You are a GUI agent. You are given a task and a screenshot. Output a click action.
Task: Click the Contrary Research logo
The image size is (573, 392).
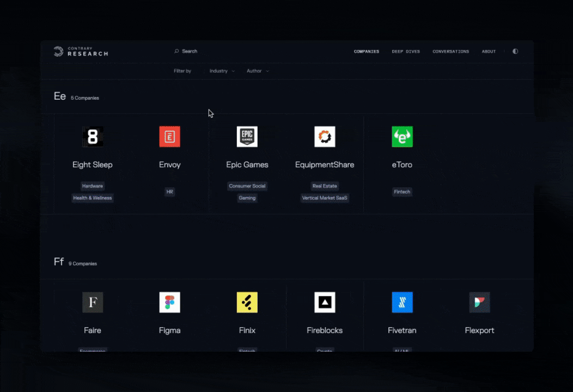click(81, 52)
